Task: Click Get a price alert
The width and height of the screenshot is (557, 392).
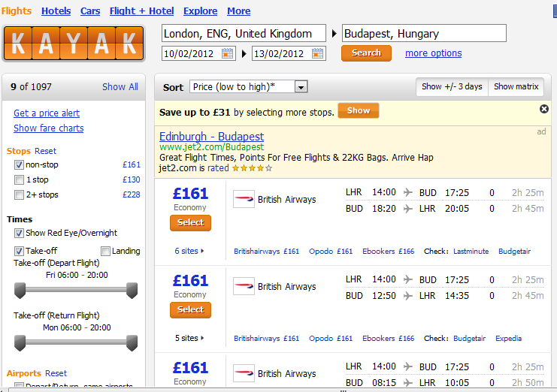Action: click(x=47, y=113)
